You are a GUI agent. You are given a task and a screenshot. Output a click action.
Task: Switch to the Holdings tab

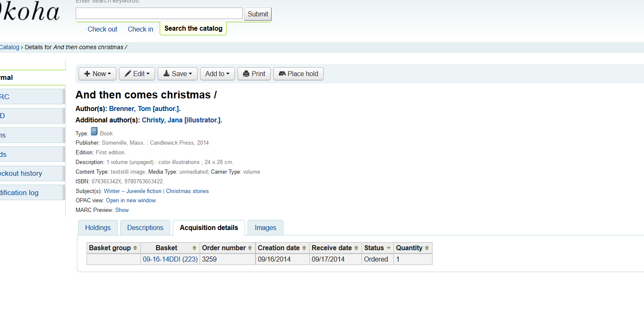pyautogui.click(x=98, y=227)
